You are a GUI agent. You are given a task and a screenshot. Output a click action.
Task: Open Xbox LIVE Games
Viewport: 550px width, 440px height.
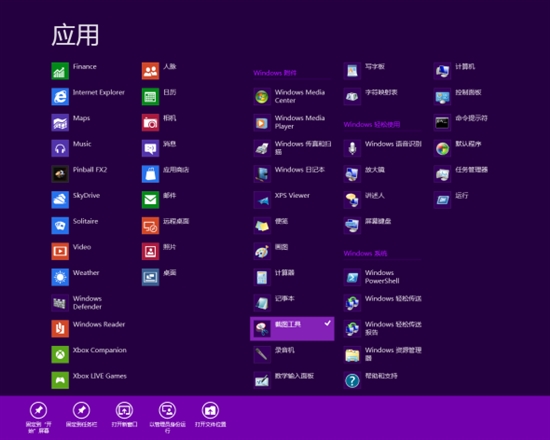89,380
